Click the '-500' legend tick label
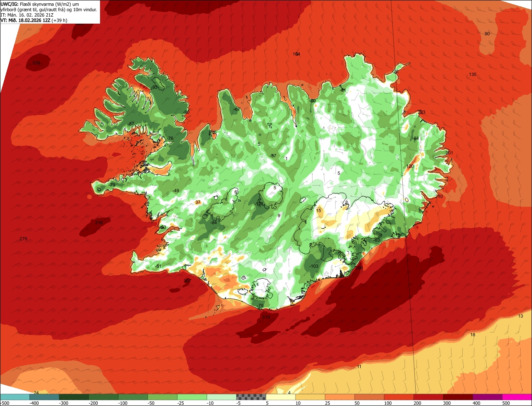 5,403
